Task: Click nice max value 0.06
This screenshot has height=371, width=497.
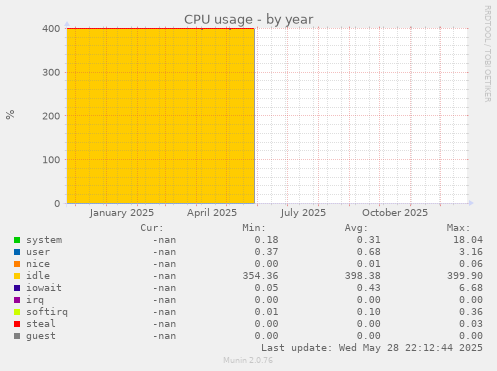Action: 471,264
